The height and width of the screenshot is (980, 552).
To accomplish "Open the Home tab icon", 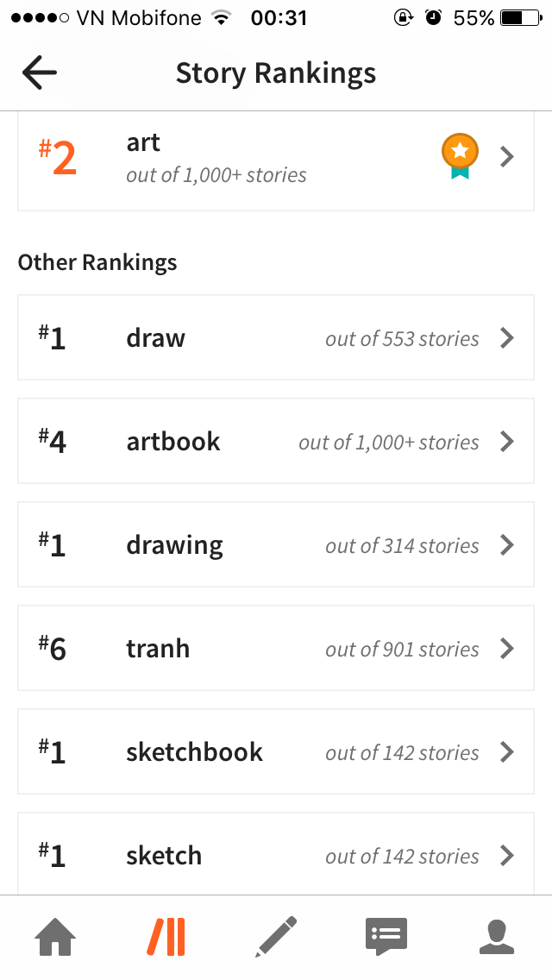I will 55,937.
